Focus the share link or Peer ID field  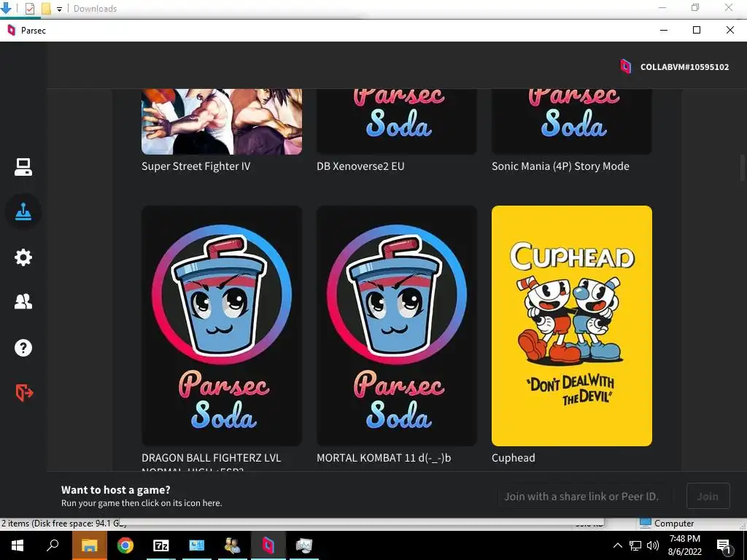pyautogui.click(x=584, y=496)
